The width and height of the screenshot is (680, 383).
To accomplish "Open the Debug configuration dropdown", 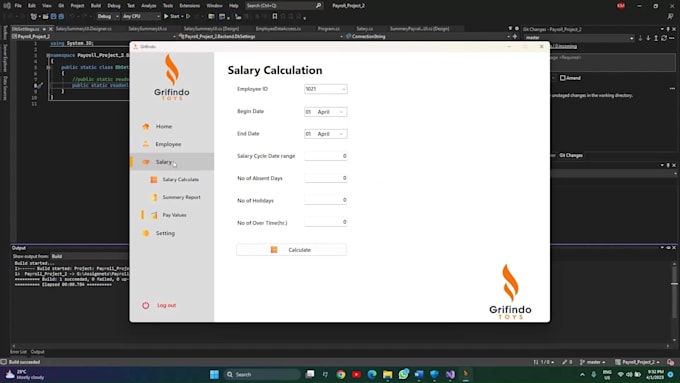I will point(108,16).
